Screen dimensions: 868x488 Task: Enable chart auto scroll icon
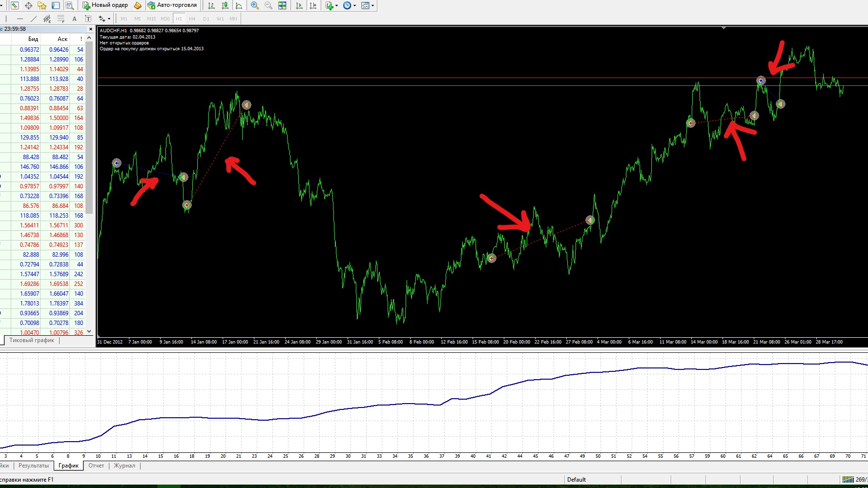(x=299, y=5)
